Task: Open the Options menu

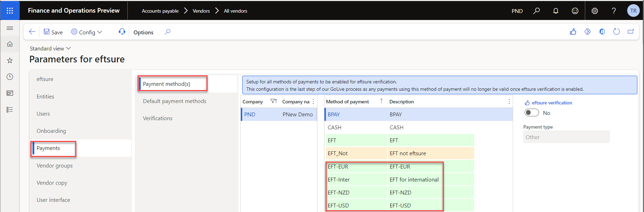Action: pyautogui.click(x=143, y=32)
